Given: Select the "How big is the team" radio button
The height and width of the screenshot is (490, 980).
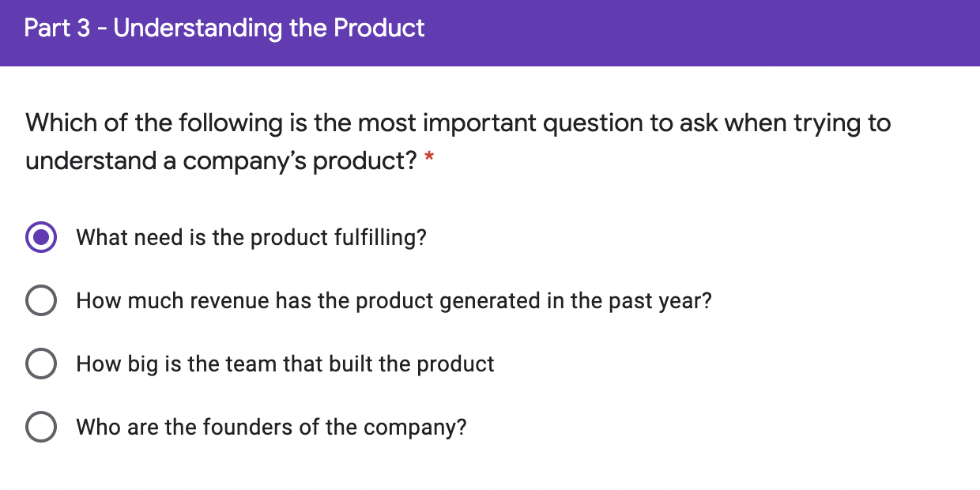Looking at the screenshot, I should 41,364.
